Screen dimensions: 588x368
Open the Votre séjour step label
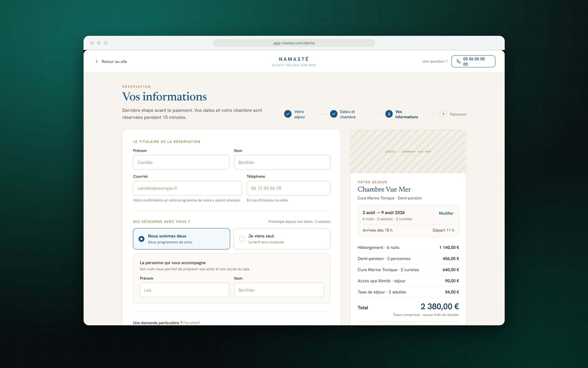pos(300,114)
